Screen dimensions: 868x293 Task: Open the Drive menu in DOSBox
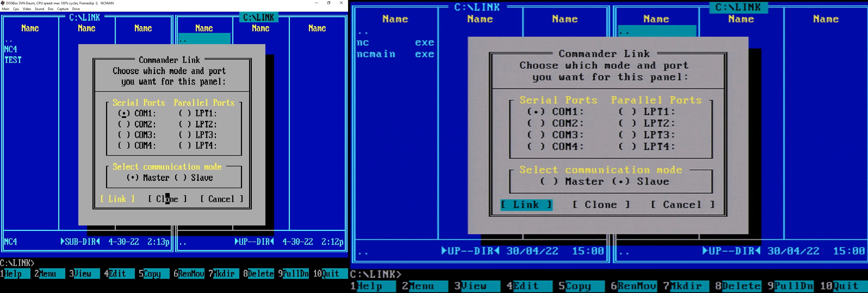coord(76,9)
